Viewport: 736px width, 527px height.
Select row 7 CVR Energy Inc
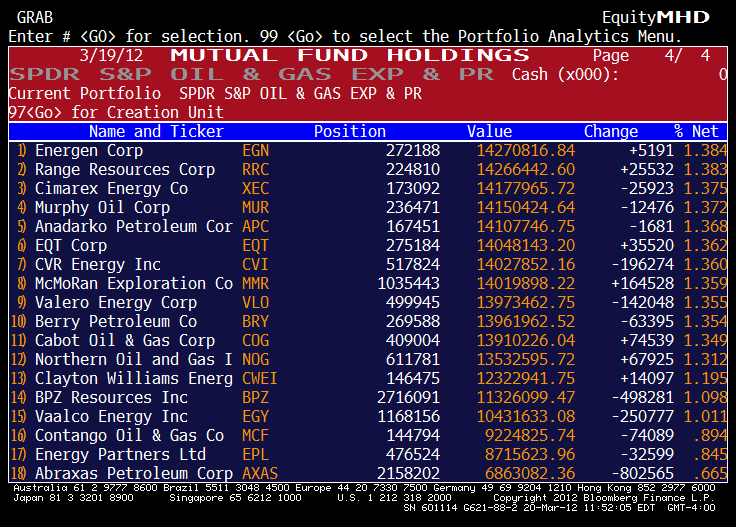point(368,265)
